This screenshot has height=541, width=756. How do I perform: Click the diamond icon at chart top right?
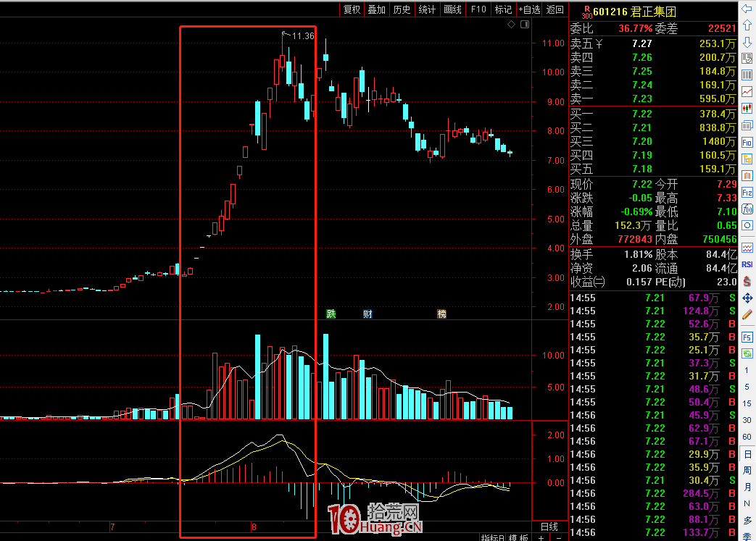tap(511, 24)
